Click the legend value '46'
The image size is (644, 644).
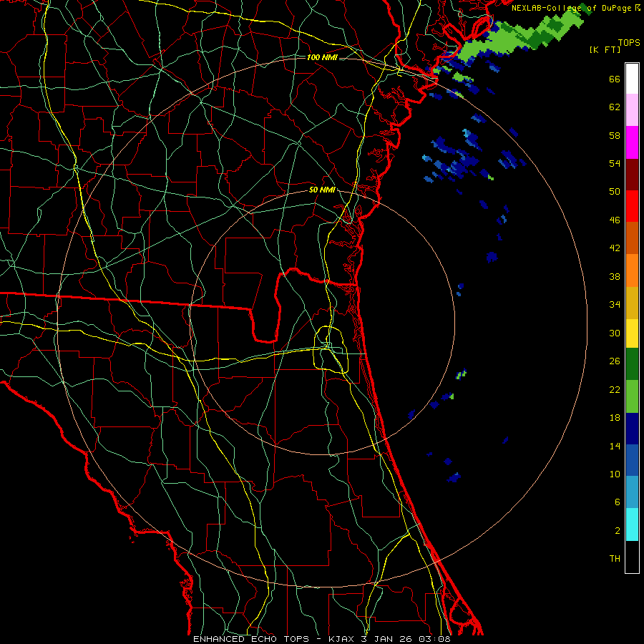[615, 220]
